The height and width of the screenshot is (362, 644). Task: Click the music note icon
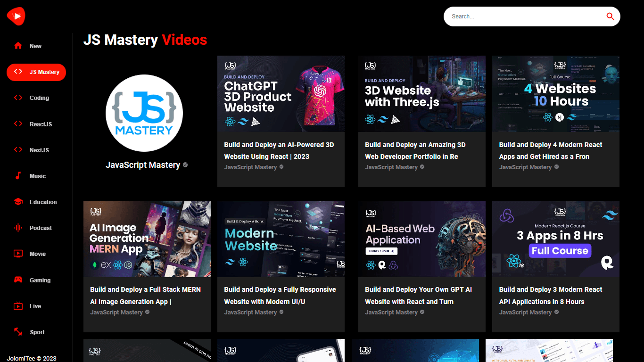click(18, 176)
